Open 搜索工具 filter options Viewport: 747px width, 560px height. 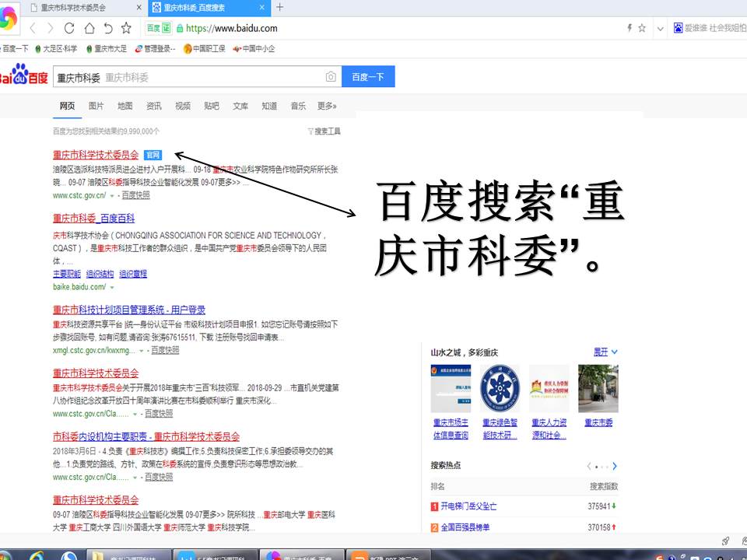tap(324, 131)
